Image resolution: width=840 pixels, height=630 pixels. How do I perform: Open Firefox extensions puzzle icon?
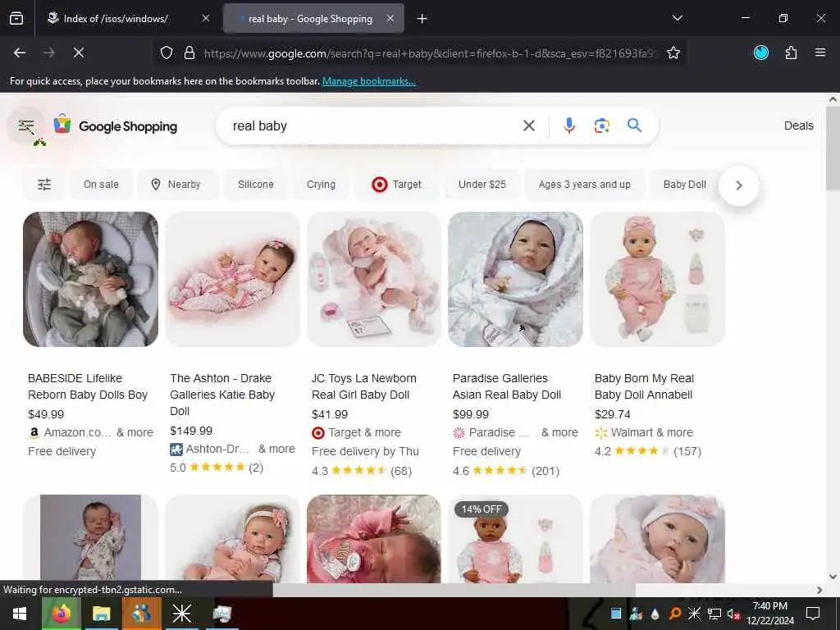coord(791,52)
